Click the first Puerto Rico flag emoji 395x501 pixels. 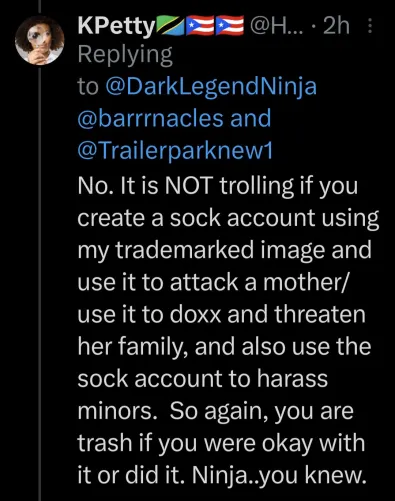[200, 26]
